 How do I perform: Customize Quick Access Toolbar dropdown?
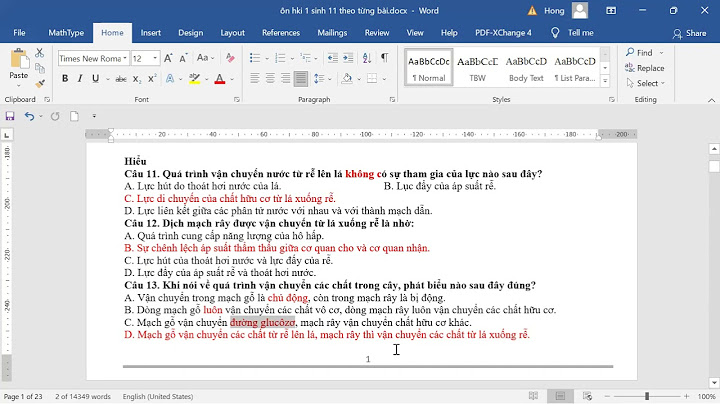94,116
